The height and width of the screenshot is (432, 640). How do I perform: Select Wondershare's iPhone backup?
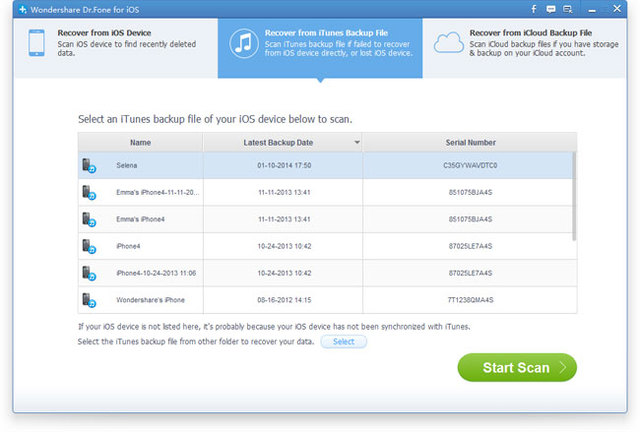[x=150, y=300]
